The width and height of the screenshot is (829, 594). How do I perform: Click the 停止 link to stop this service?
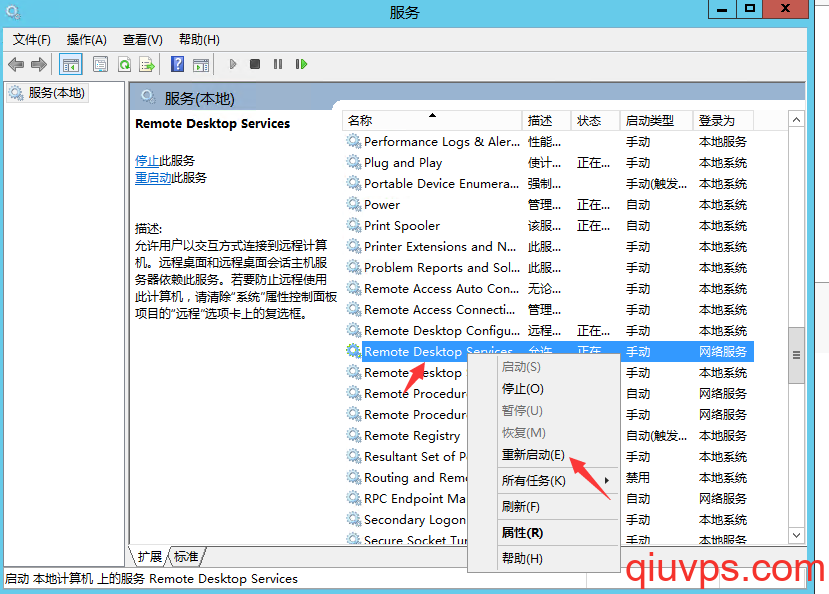pyautogui.click(x=146, y=161)
